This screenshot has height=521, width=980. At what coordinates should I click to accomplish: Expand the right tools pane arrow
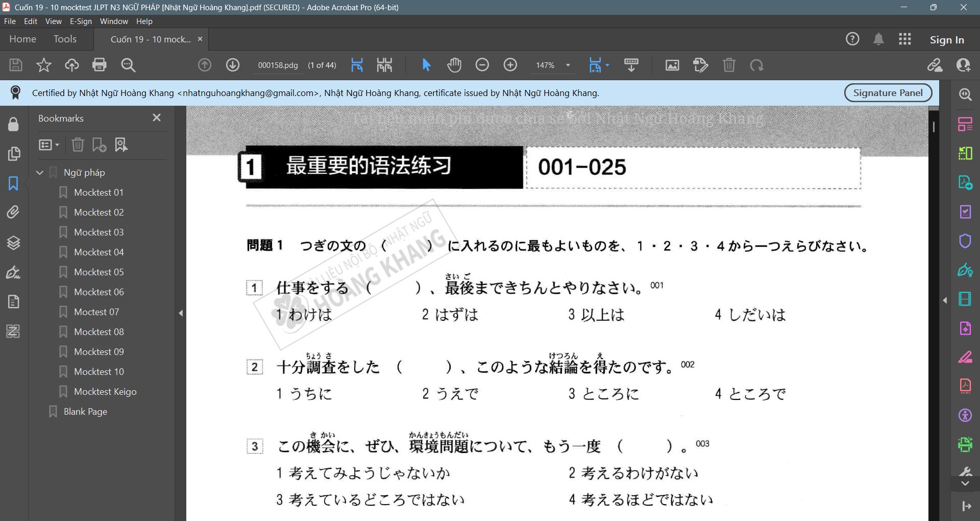(945, 300)
